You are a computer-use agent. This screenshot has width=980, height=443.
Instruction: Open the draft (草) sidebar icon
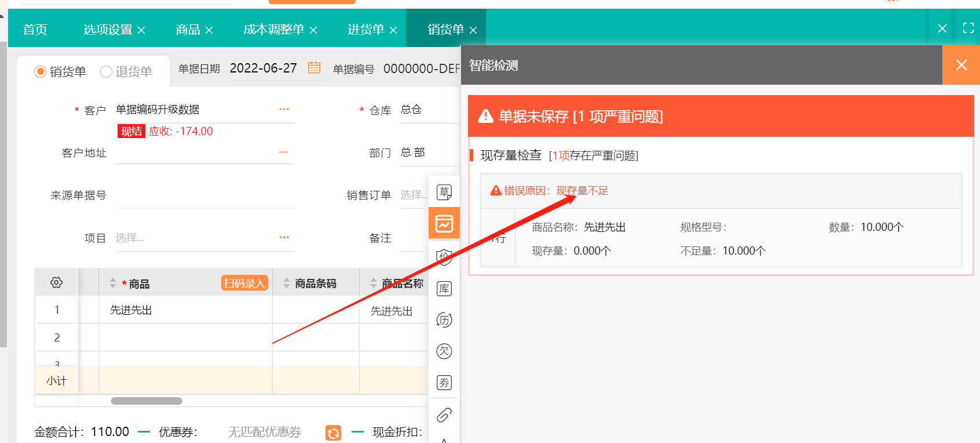[444, 192]
